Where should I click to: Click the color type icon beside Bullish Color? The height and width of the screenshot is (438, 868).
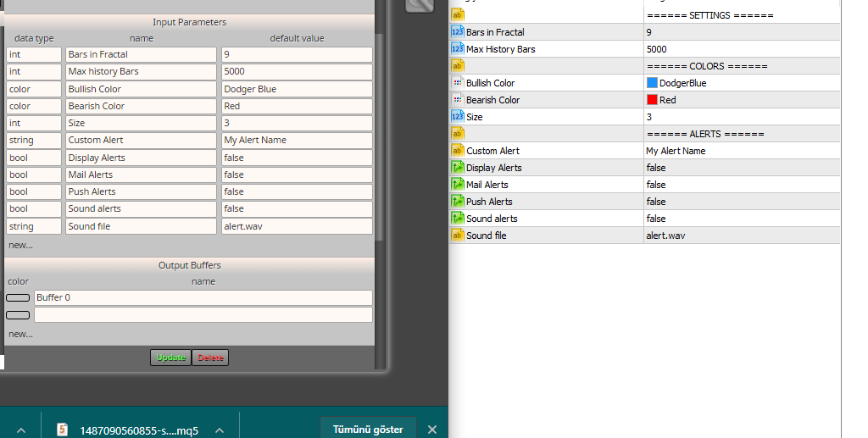coord(457,83)
